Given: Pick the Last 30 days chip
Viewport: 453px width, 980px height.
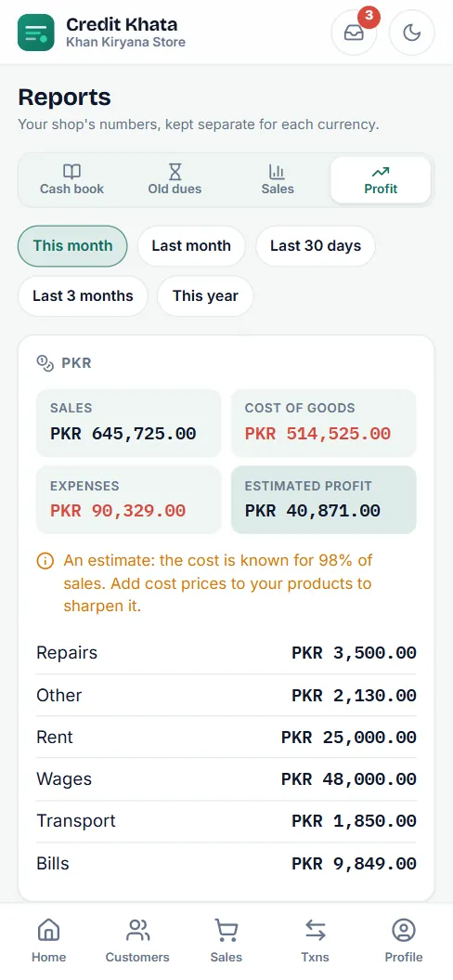Looking at the screenshot, I should click(316, 245).
